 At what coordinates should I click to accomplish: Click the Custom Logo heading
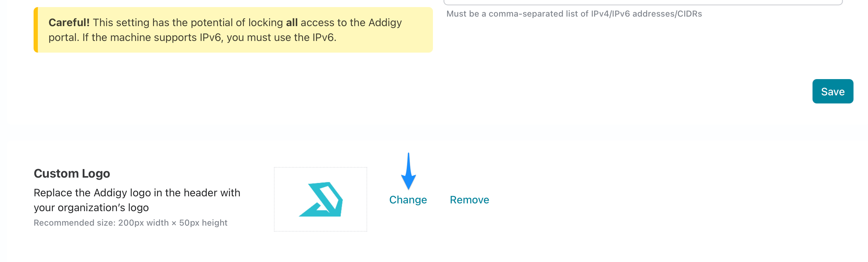click(x=72, y=173)
